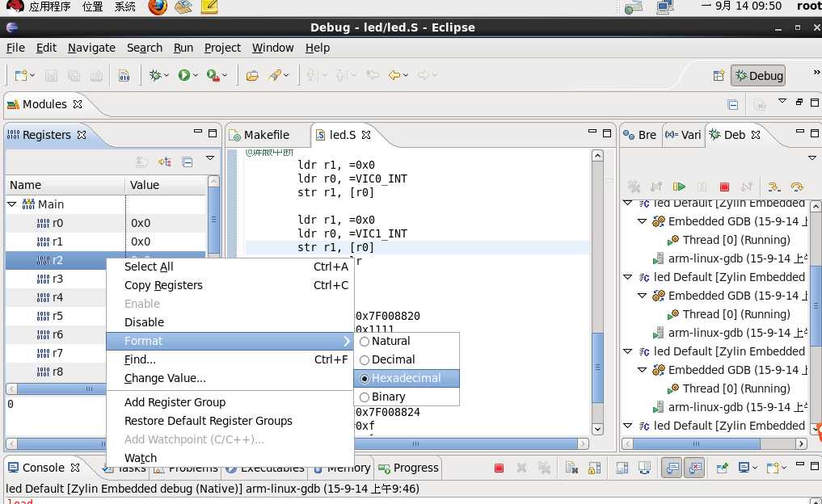Choose Change Value... in context menu
The width and height of the screenshot is (822, 504).
pyautogui.click(x=230, y=378)
